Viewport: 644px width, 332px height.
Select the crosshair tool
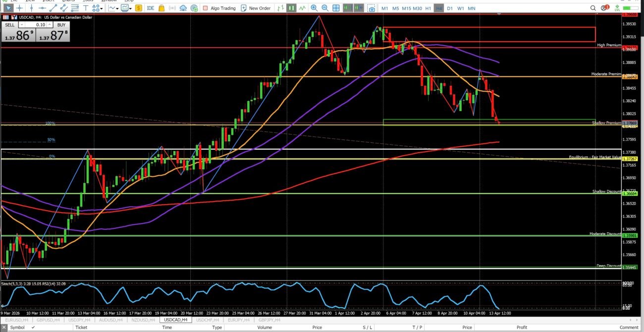coord(20,8)
